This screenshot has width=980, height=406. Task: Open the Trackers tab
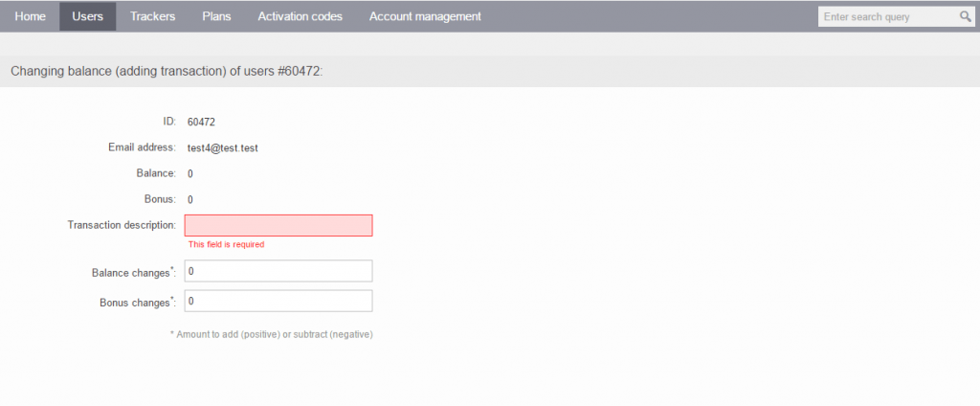coord(152,17)
